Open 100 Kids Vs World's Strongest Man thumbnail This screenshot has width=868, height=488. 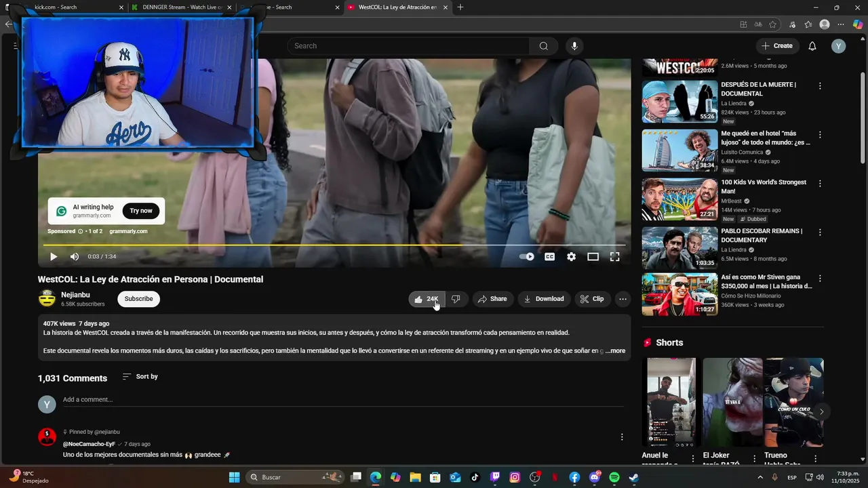pyautogui.click(x=679, y=199)
